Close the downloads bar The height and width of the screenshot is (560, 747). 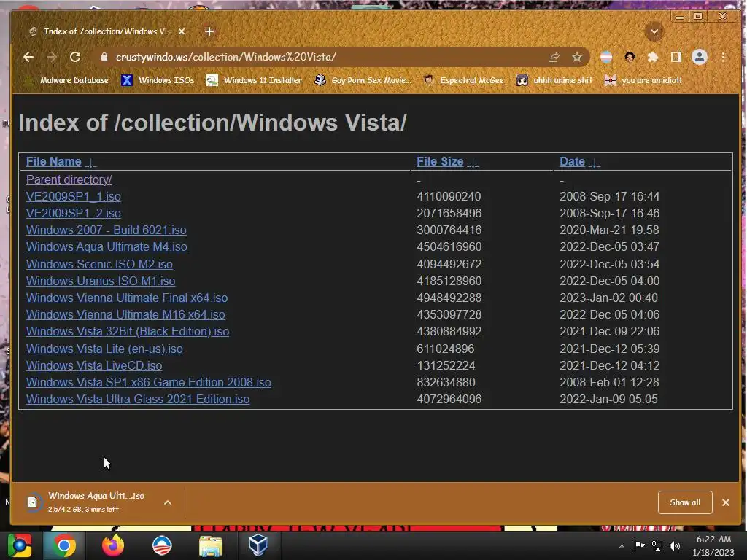pyautogui.click(x=726, y=502)
